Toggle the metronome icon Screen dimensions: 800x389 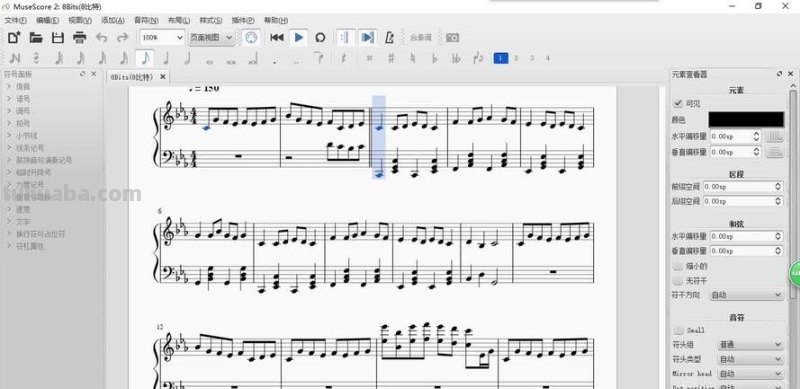tap(390, 37)
